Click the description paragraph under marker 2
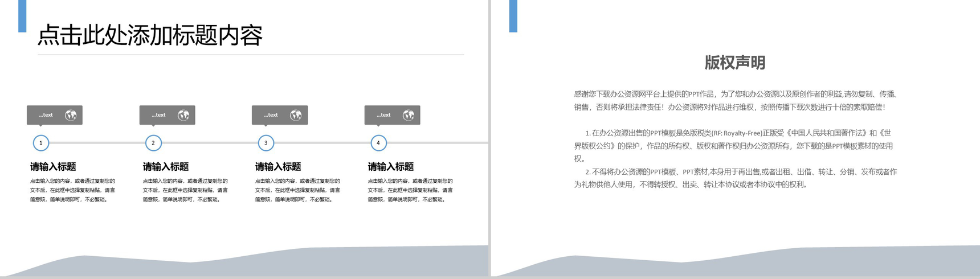The image size is (980, 279). pos(185,190)
